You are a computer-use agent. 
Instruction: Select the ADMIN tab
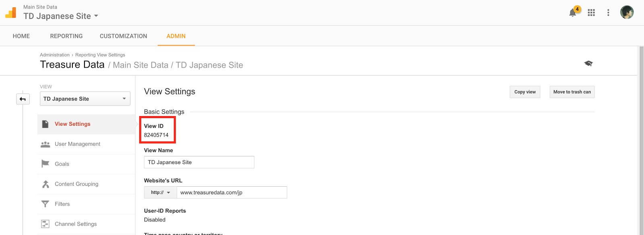pyautogui.click(x=176, y=36)
